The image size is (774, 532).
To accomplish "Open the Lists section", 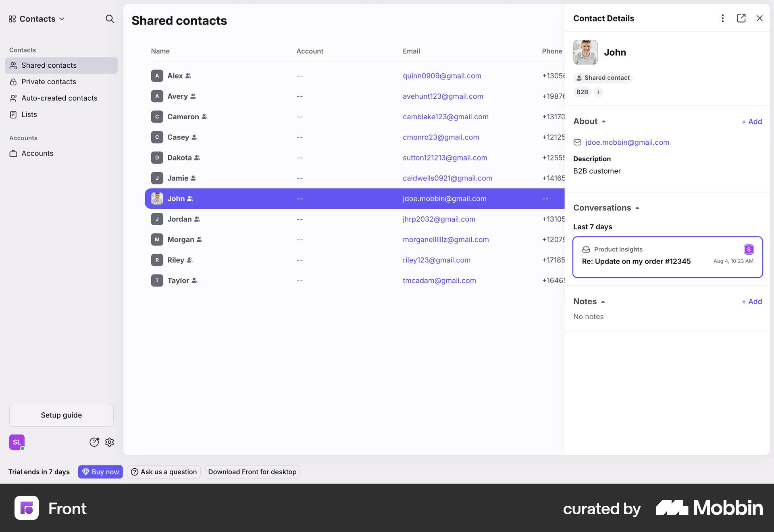I will [29, 114].
